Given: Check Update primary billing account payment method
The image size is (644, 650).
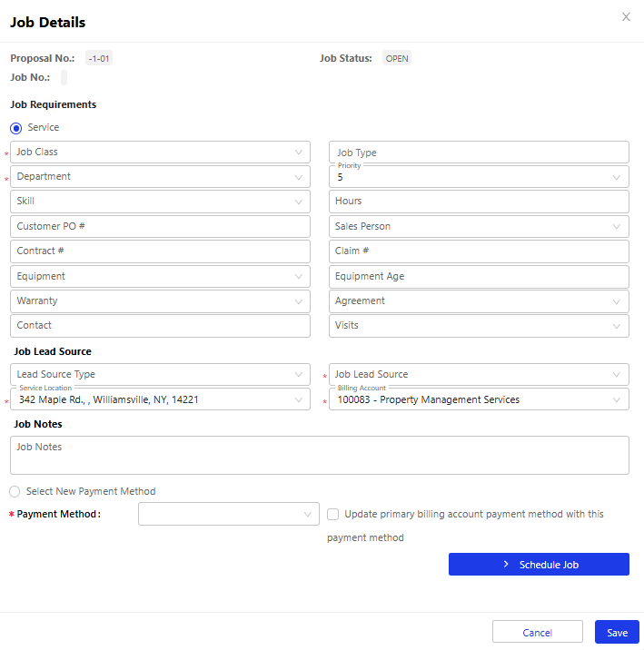Looking at the screenshot, I should pos(332,515).
